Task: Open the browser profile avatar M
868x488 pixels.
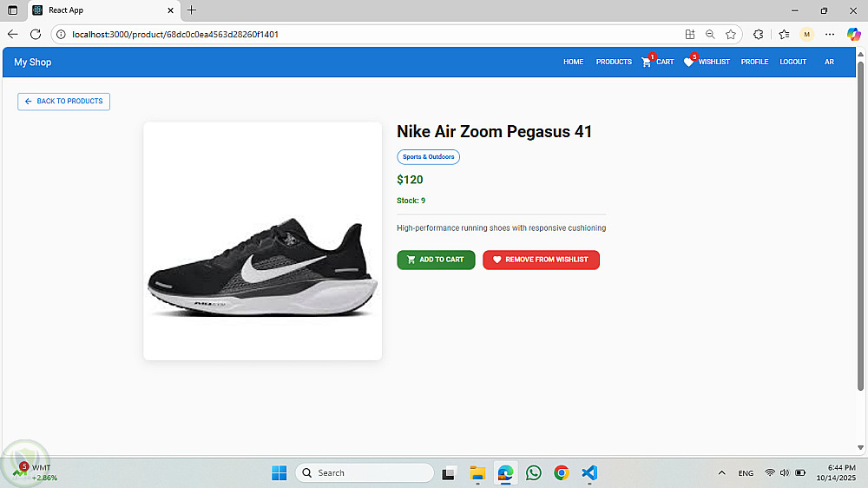Action: point(806,35)
